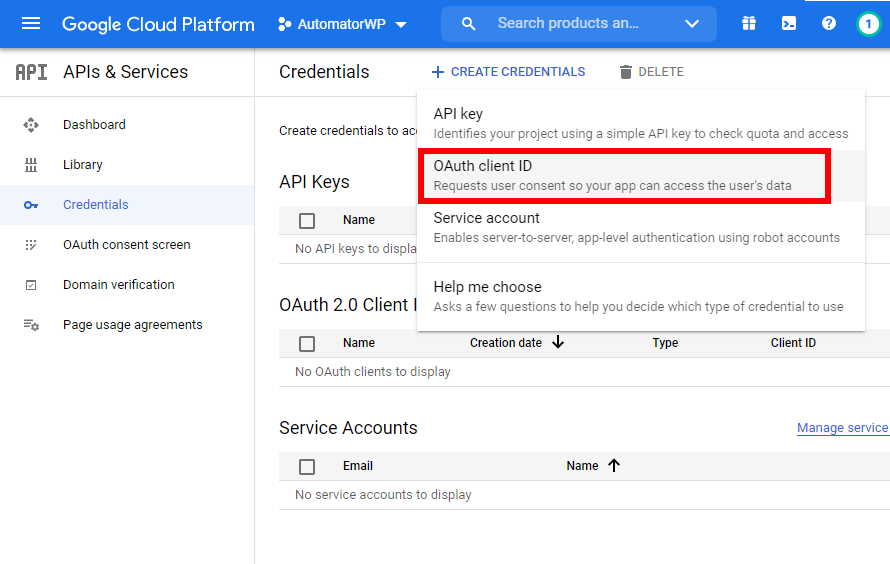The width and height of the screenshot is (890, 564).
Task: Tick the Service Accounts select-all checkbox
Action: click(x=307, y=467)
